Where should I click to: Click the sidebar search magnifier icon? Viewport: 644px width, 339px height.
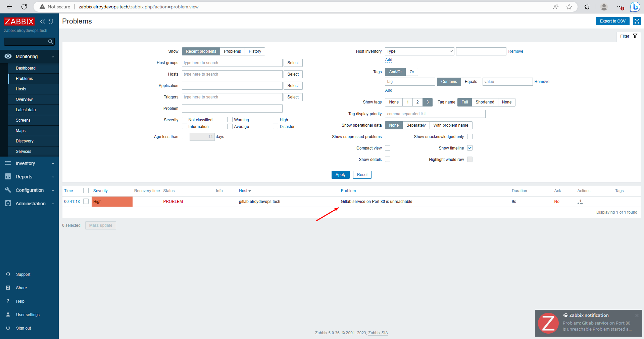point(51,42)
